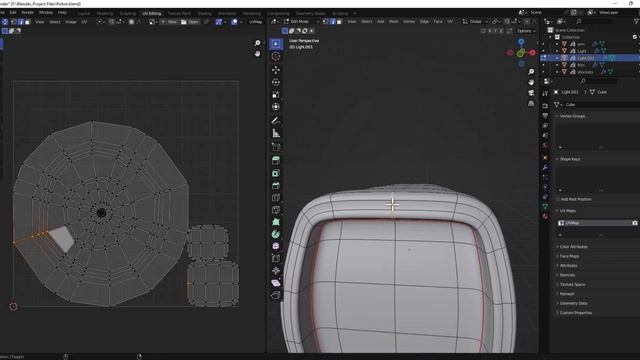Select the Transform tool in the 3D viewport

pyautogui.click(x=276, y=107)
